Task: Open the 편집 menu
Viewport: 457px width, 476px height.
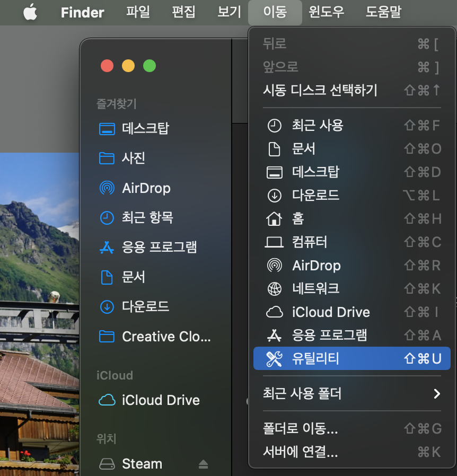Action: [x=183, y=12]
